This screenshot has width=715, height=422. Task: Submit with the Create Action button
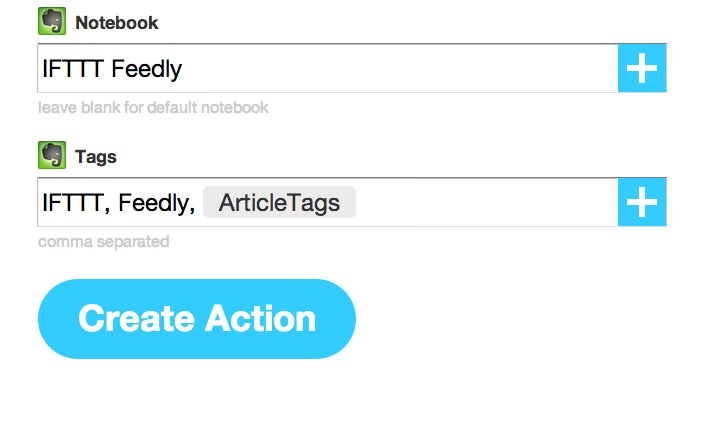coord(197,319)
